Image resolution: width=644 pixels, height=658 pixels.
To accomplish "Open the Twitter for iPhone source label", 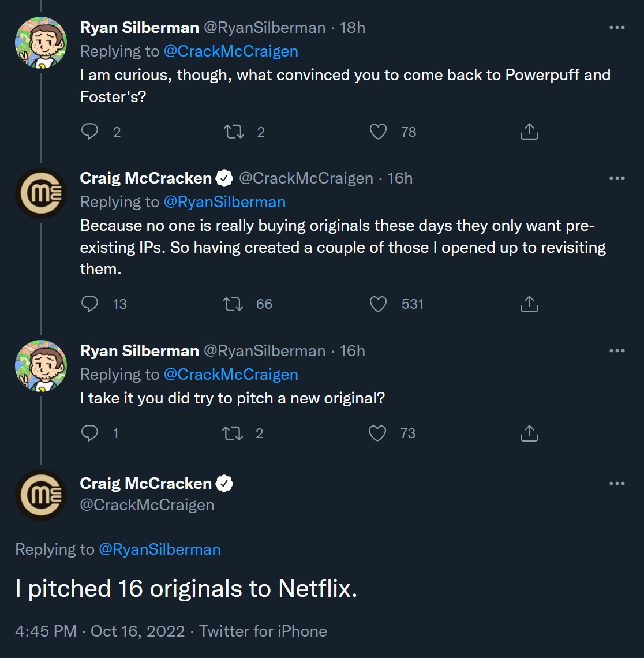I will tap(263, 631).
